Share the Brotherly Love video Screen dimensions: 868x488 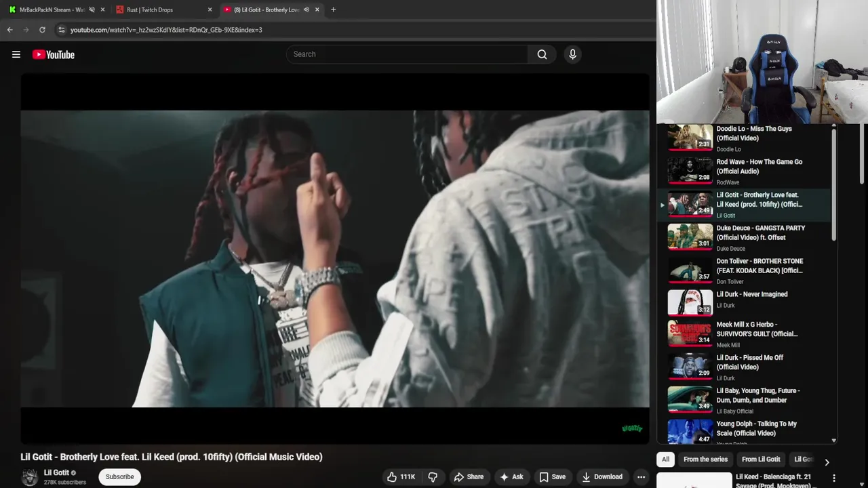click(x=469, y=476)
